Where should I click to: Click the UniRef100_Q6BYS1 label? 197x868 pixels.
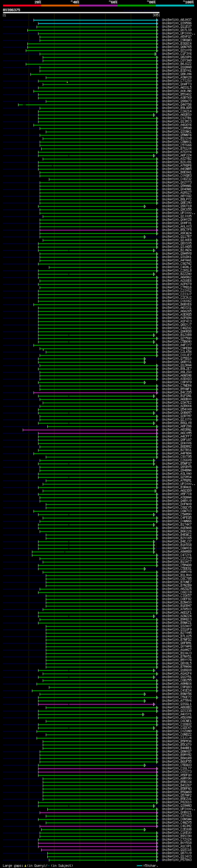click(176, 362)
